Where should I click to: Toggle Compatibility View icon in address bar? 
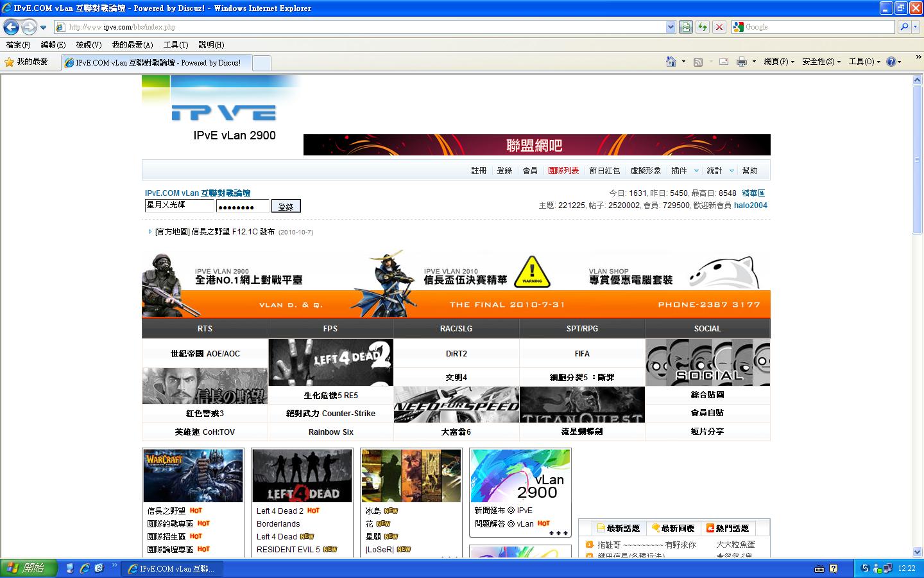(687, 27)
